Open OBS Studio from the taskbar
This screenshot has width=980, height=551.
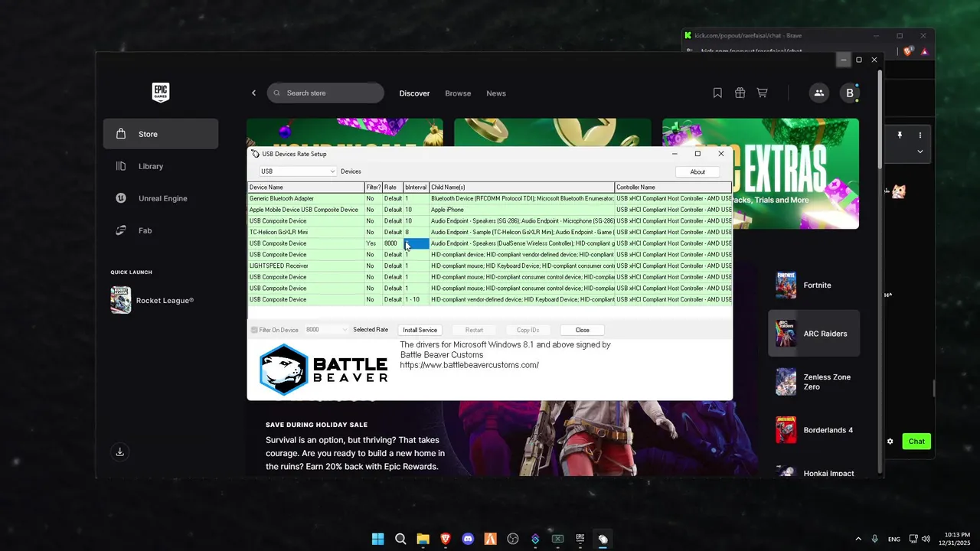click(513, 539)
